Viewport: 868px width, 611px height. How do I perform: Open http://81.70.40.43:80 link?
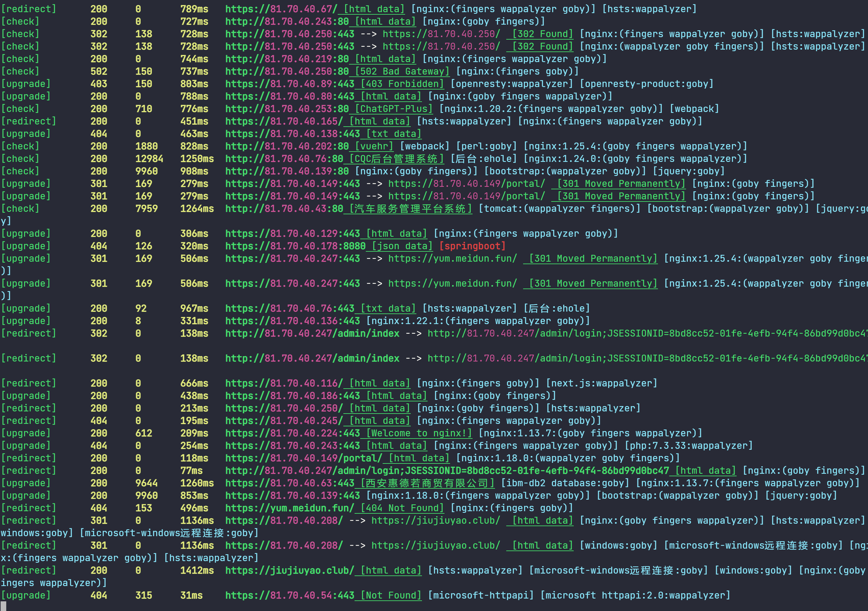[x=284, y=208]
